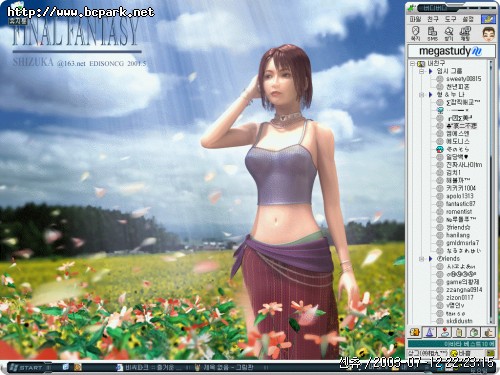Select buddy game의황제
This screenshot has width=500, height=375.
coord(463,282)
